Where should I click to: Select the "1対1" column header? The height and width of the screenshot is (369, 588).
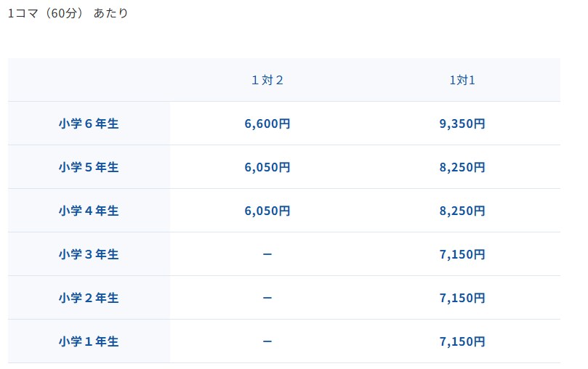click(x=462, y=80)
